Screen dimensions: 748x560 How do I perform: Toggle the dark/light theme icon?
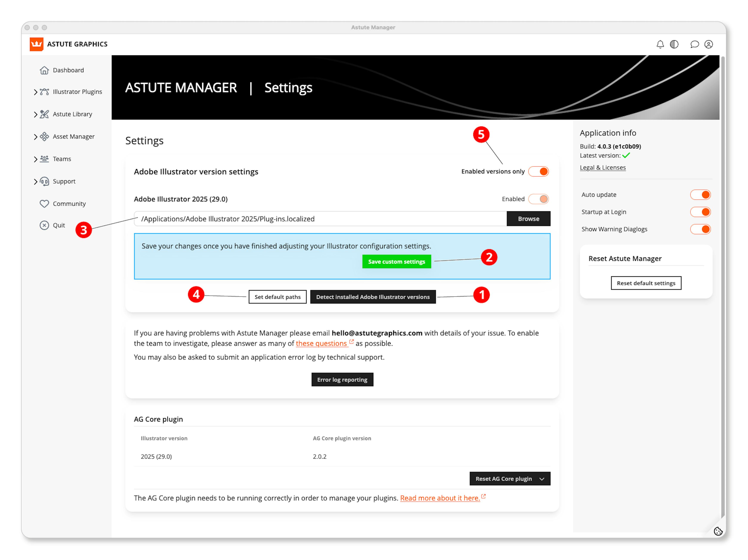(674, 44)
